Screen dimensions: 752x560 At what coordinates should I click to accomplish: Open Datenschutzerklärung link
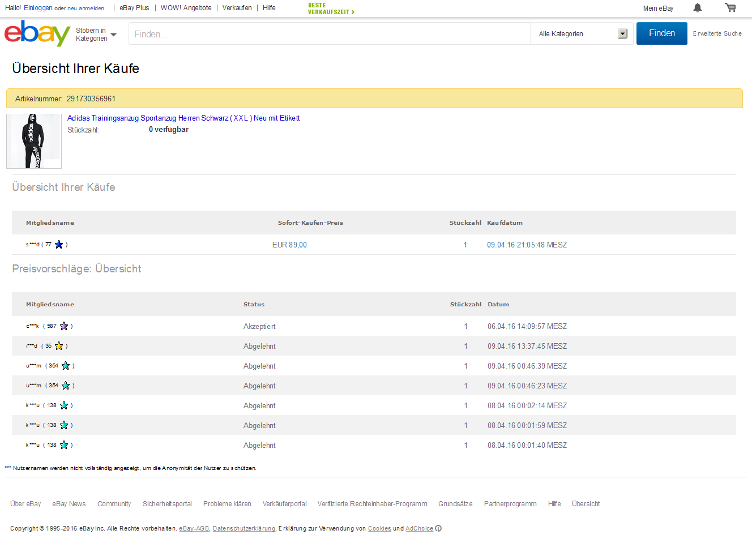244,529
